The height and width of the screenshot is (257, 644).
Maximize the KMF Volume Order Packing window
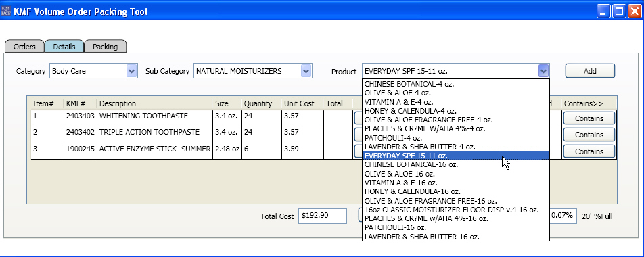(619, 11)
